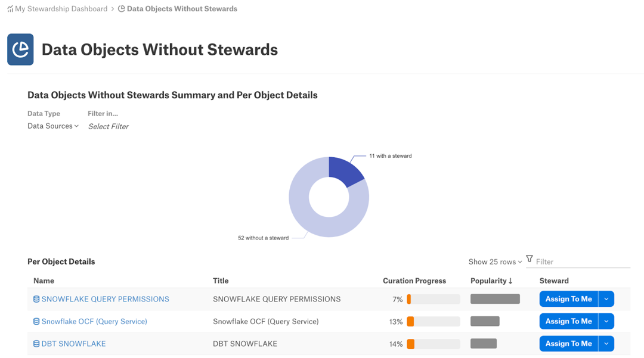Click Data Objects Without Stewards breadcrumb
This screenshot has height=358, width=644.
click(x=182, y=8)
